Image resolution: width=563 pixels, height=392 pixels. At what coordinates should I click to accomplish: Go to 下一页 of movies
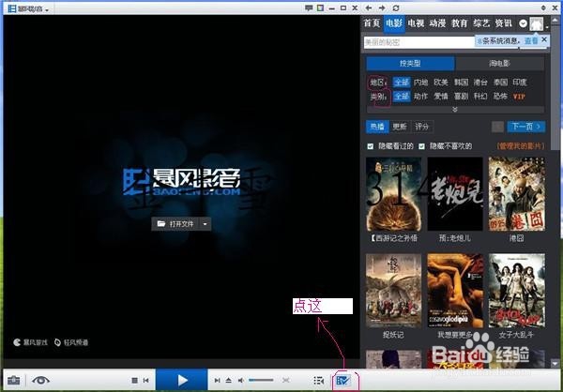526,127
